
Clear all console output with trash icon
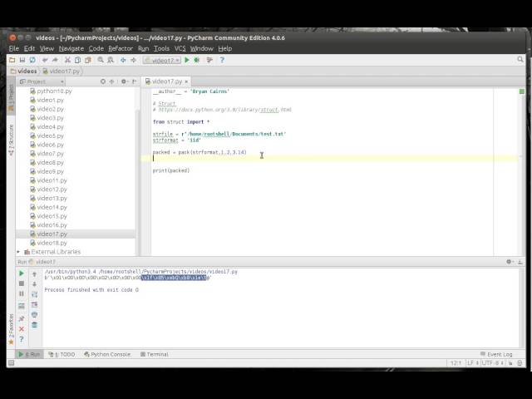34,325
